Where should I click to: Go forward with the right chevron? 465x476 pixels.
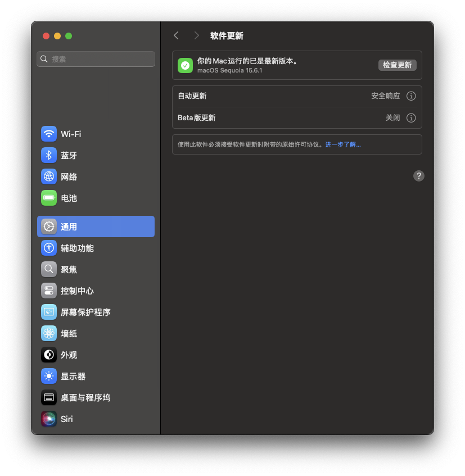(x=196, y=35)
